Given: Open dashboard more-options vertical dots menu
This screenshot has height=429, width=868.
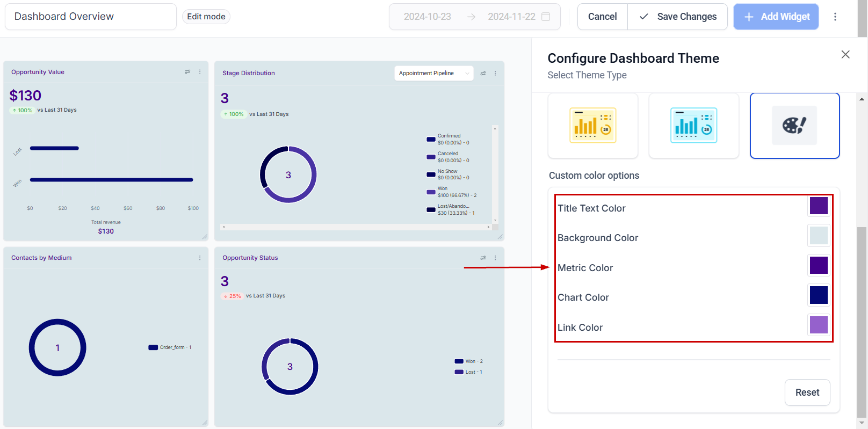Looking at the screenshot, I should click(835, 17).
